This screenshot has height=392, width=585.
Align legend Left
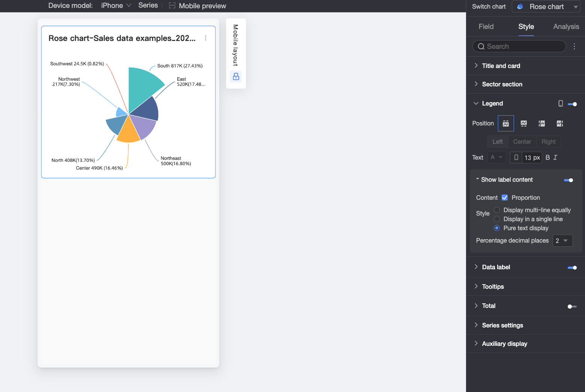tap(498, 142)
